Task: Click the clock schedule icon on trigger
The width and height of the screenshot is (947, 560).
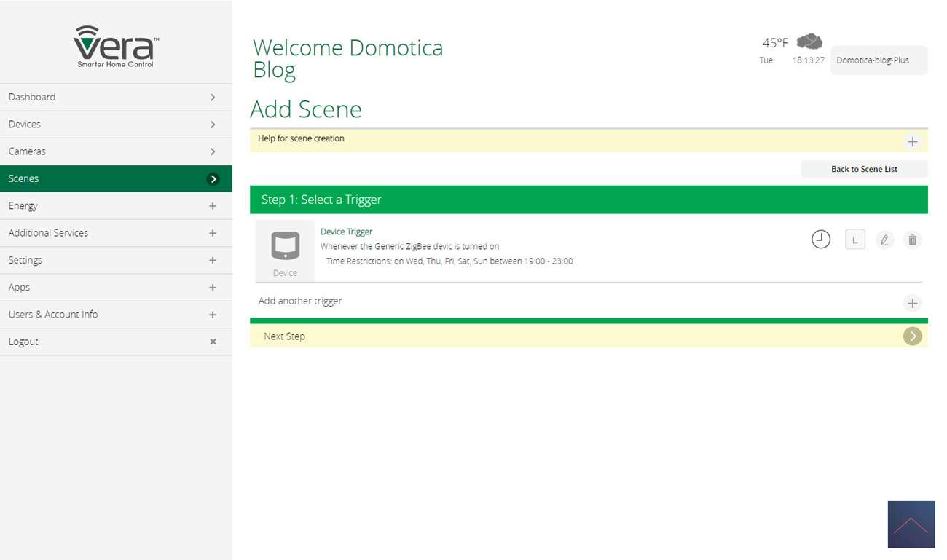Action: click(821, 240)
